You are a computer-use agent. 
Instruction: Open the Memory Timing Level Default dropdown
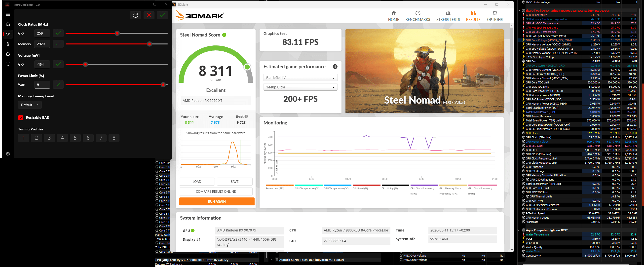pyautogui.click(x=30, y=105)
